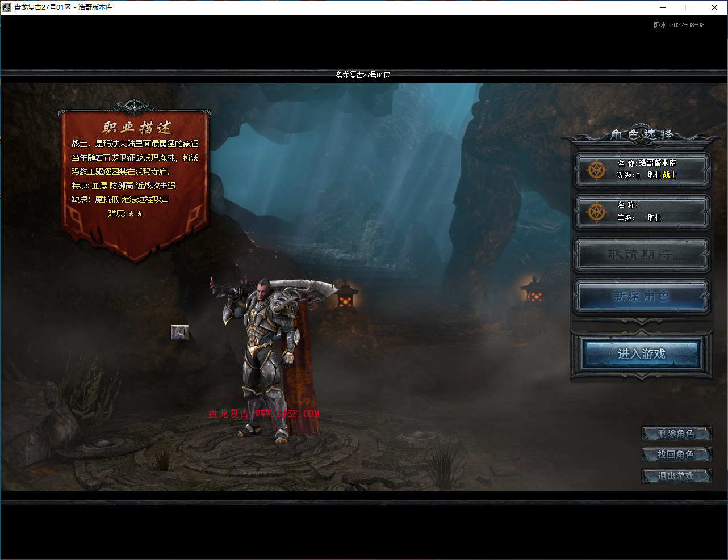Click the 特点: 血厚 防御高 近战攻击强 line
The height and width of the screenshot is (560, 728).
pyautogui.click(x=124, y=186)
